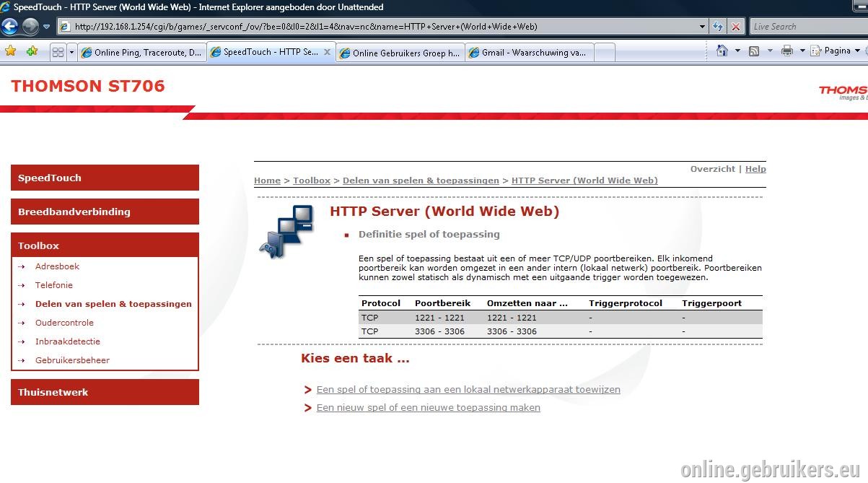The width and height of the screenshot is (868, 483).
Task: Go to Adresboek in Toolbox menu
Action: pos(57,266)
